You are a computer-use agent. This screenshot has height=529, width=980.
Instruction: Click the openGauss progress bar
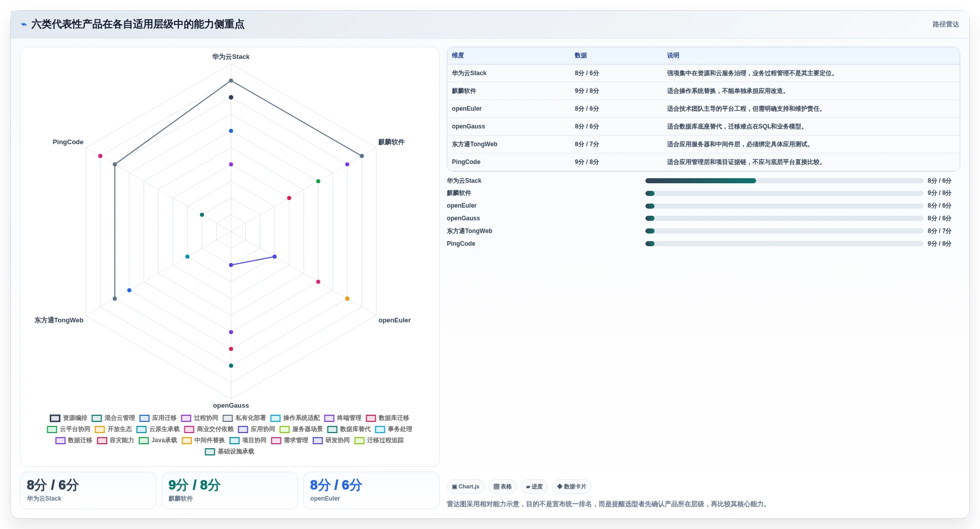pos(784,218)
